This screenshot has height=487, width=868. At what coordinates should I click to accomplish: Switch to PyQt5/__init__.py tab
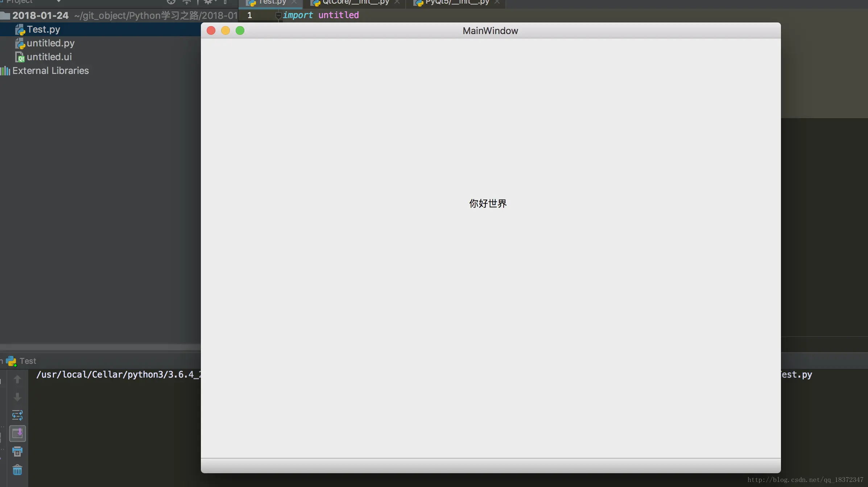coord(457,2)
